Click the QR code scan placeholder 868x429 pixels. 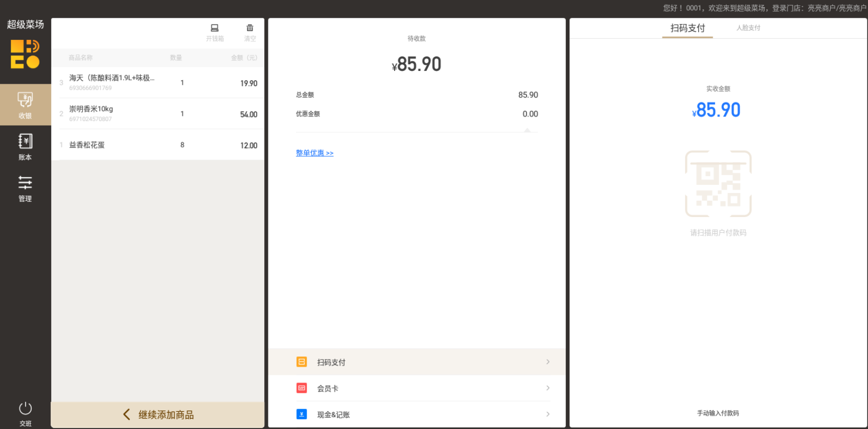click(x=718, y=184)
